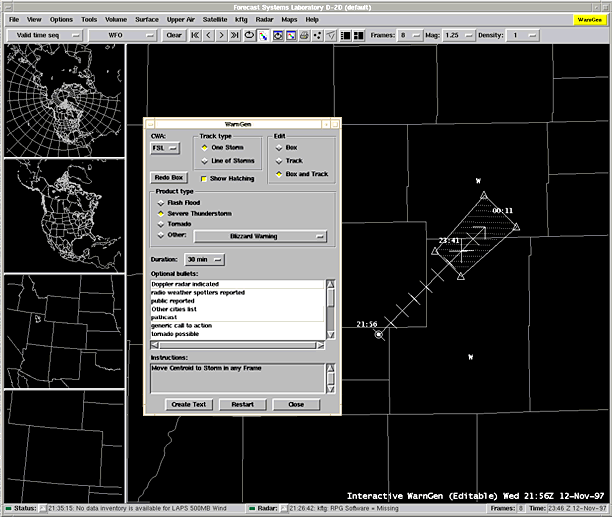Click the optional bullets horizontal scrollbar

238,345
